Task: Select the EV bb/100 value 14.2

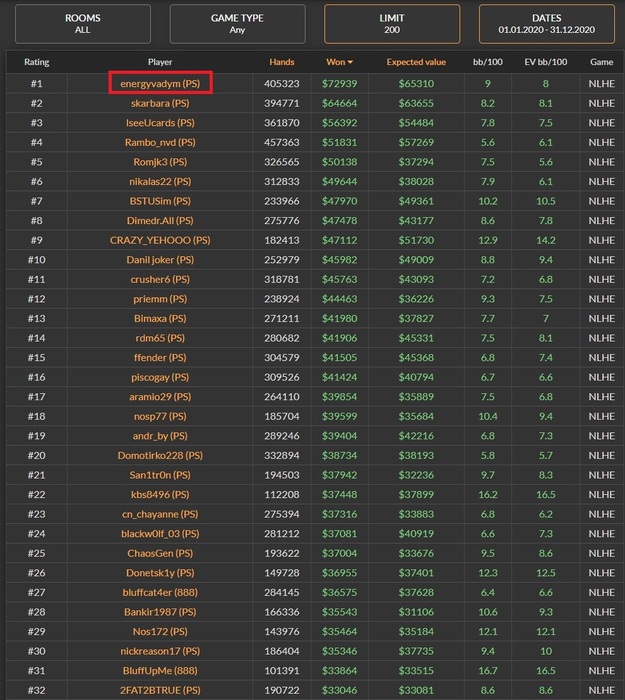Action: click(x=546, y=240)
